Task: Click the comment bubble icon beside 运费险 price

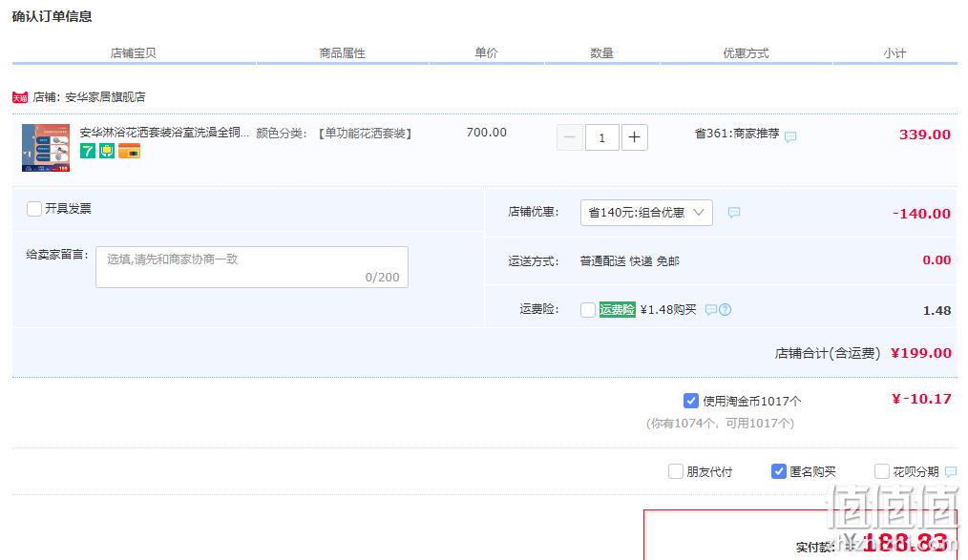Action: point(711,310)
